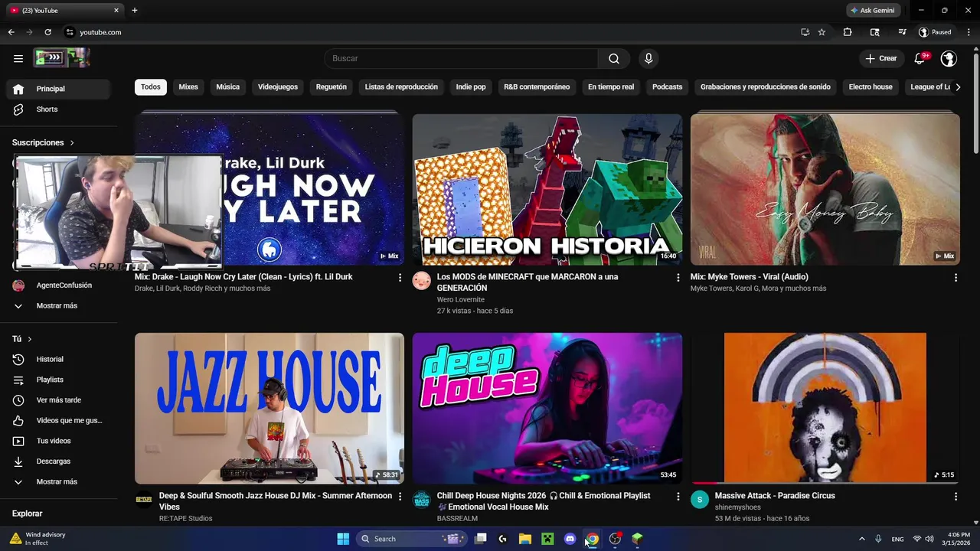Close the YouTube browser tab
The width and height of the screenshot is (980, 551).
[x=116, y=11]
